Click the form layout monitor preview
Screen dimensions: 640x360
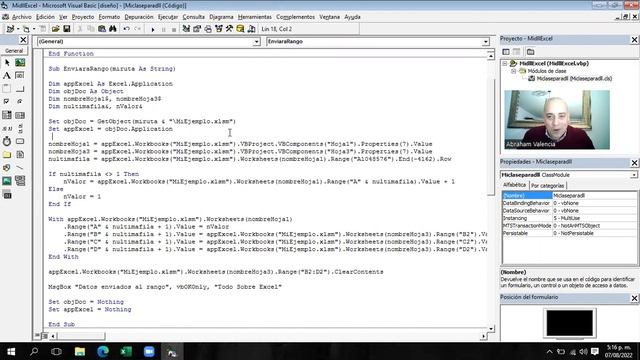[x=569, y=323]
